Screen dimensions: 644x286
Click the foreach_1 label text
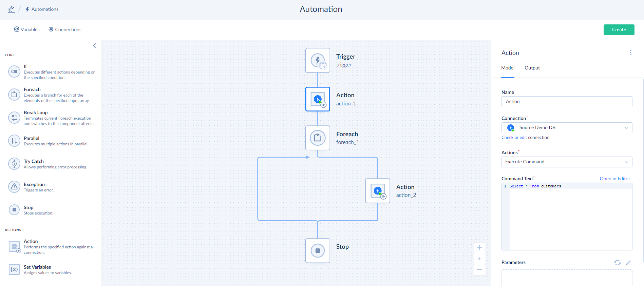point(348,142)
